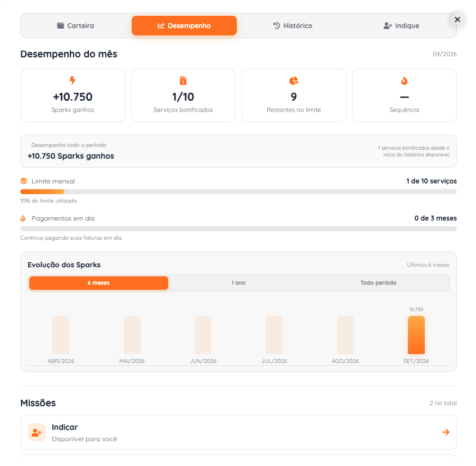
Task: Click '10% do limite utilizado' text
Action: (x=48, y=201)
